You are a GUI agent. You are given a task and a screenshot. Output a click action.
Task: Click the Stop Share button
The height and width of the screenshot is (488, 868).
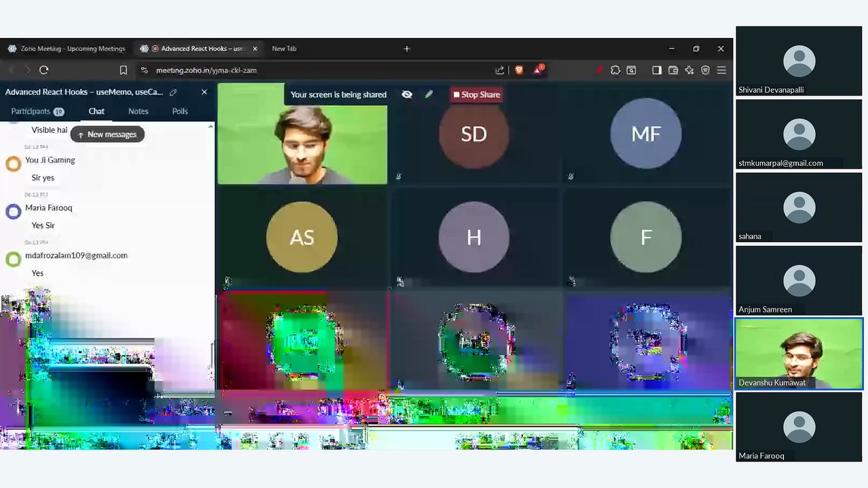click(477, 95)
